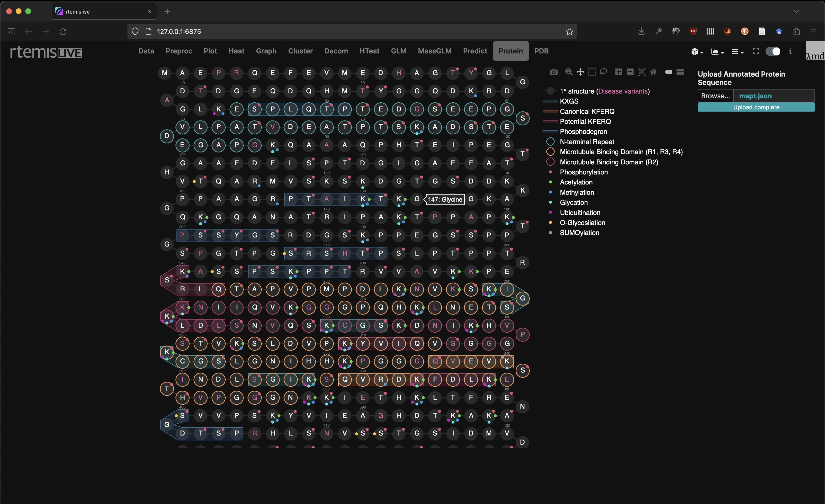Click the first residue M in sequence
825x504 pixels.
(164, 73)
